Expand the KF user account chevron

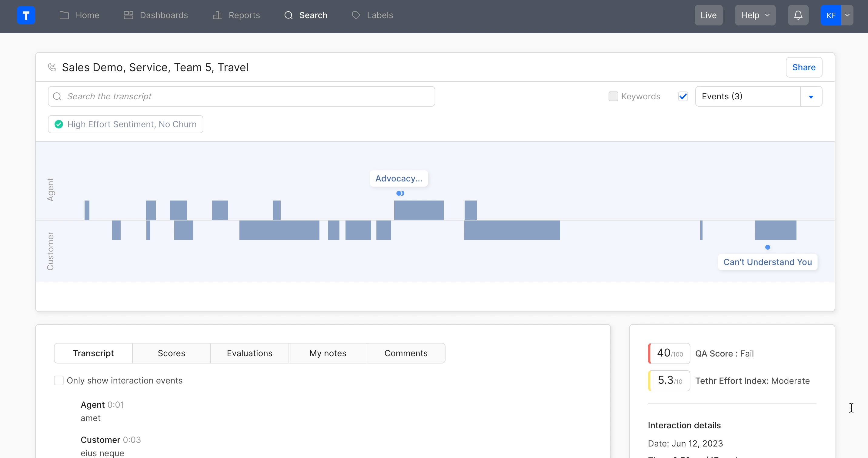coord(847,15)
